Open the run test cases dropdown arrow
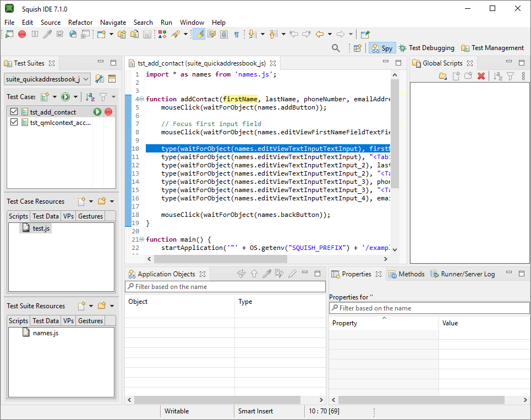The height and width of the screenshot is (420, 531). [75, 97]
